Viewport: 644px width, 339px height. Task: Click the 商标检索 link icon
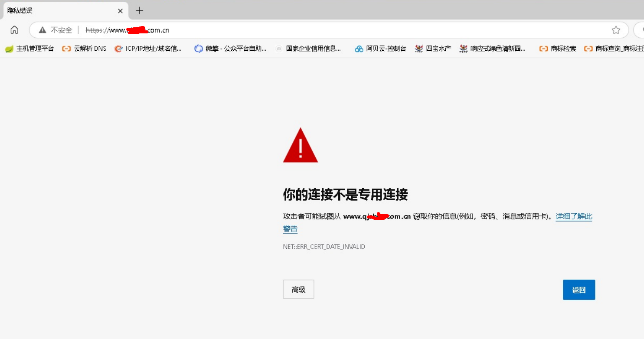pyautogui.click(x=544, y=49)
